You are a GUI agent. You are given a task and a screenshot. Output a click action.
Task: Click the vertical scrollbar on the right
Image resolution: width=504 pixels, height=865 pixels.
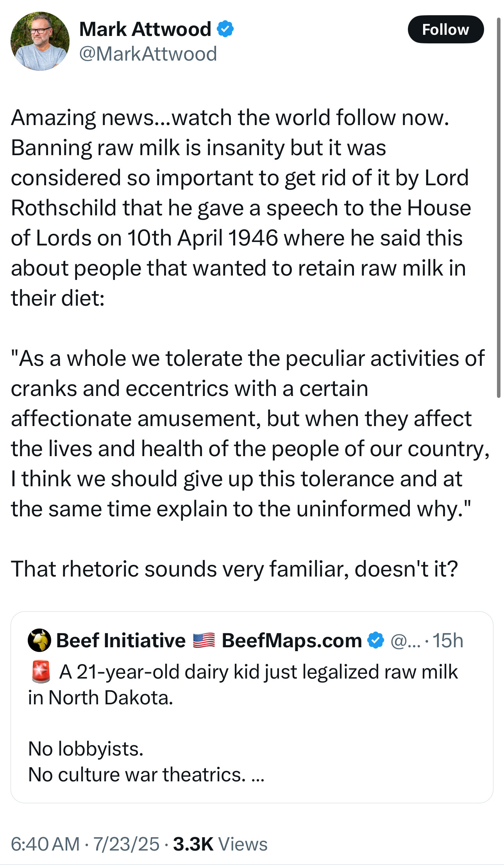499,207
